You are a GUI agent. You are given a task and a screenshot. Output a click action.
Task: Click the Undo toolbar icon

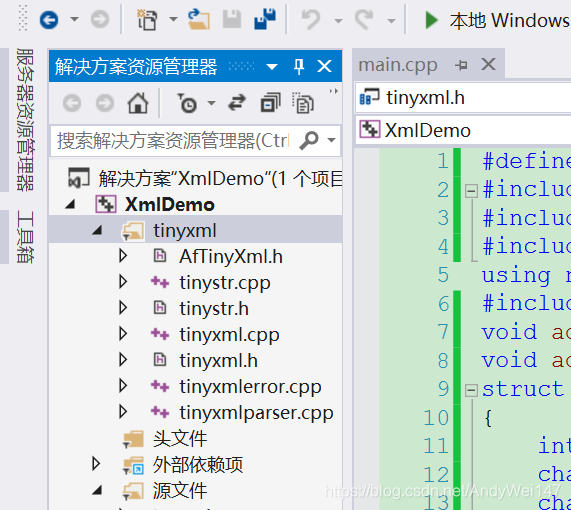[311, 20]
